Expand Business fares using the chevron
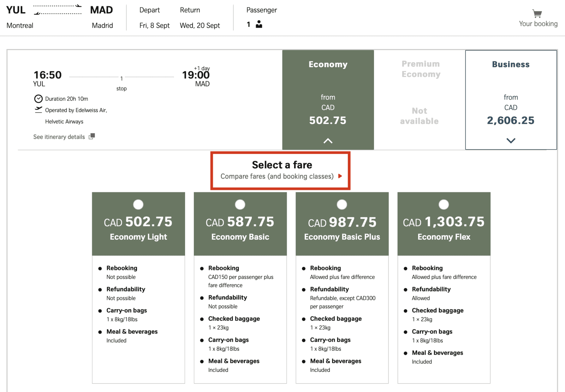Screen dimensions: 565x392 click(510, 140)
